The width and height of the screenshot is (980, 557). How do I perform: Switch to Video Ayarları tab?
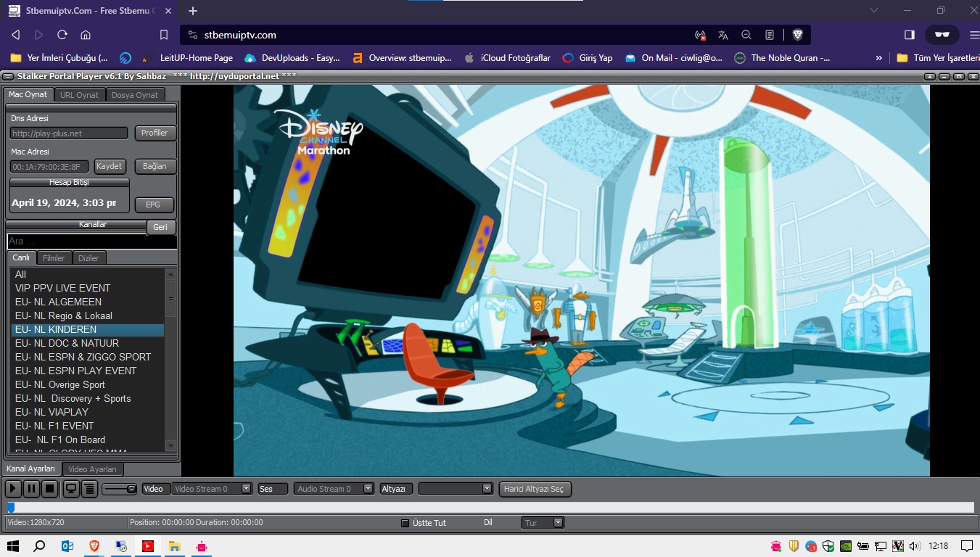(93, 469)
